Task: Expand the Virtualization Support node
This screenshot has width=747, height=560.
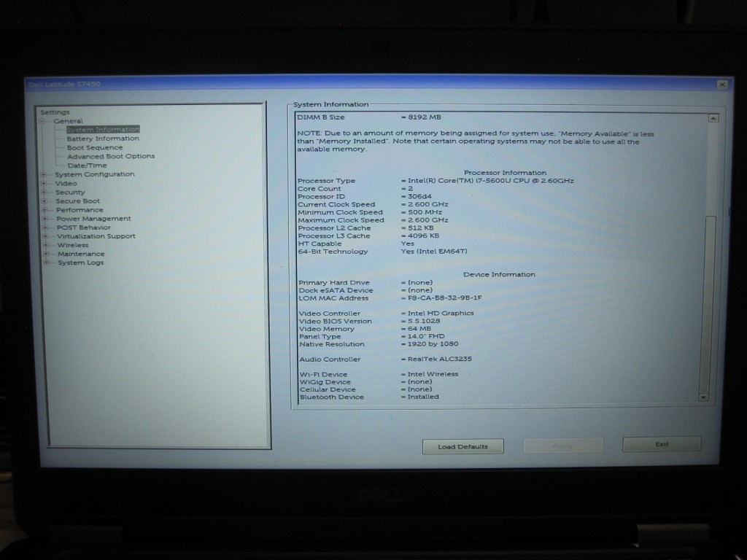Action: click(x=46, y=236)
